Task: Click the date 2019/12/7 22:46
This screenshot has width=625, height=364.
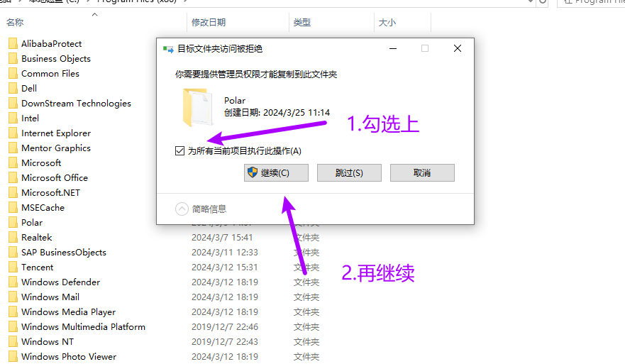Action: pos(225,327)
